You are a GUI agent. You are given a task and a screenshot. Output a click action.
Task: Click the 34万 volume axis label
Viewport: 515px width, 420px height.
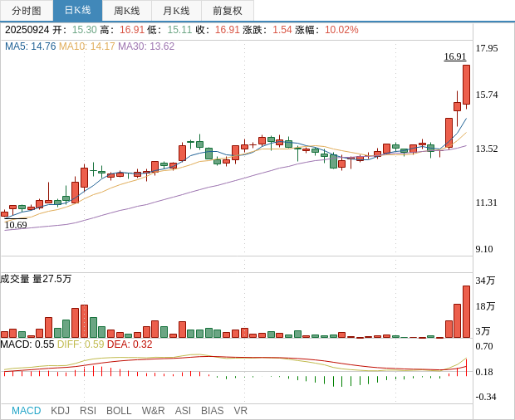[x=485, y=281]
